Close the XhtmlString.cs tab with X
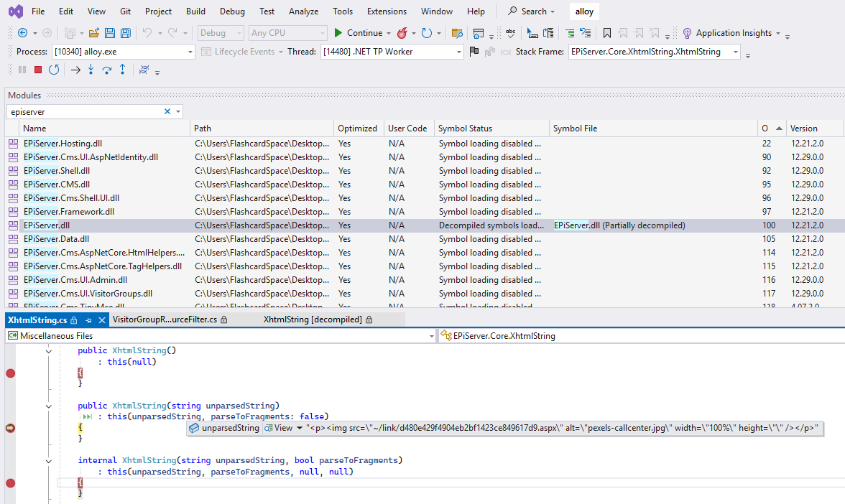This screenshot has height=504, width=845. [101, 320]
